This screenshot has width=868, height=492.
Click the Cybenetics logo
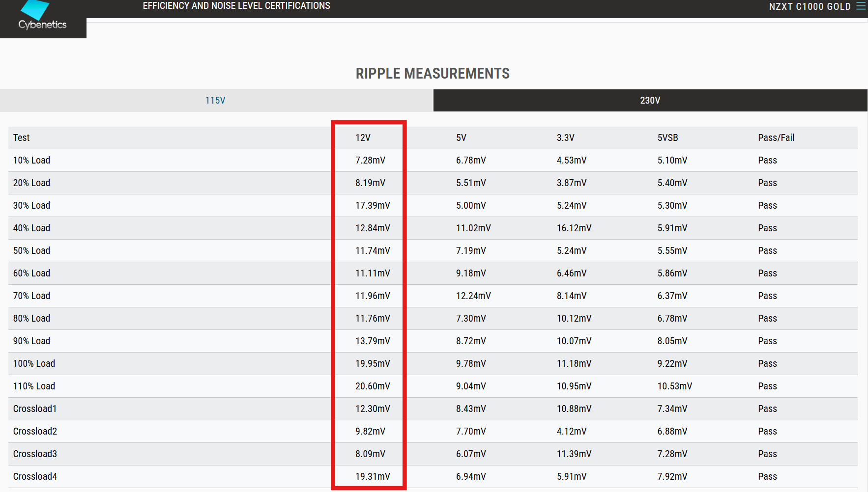click(x=42, y=16)
